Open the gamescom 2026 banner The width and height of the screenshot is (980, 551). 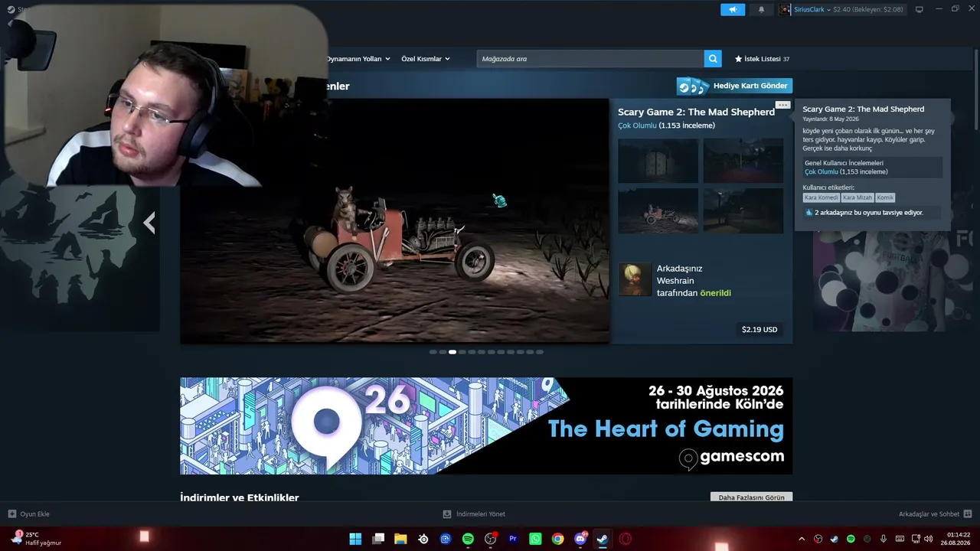point(486,425)
